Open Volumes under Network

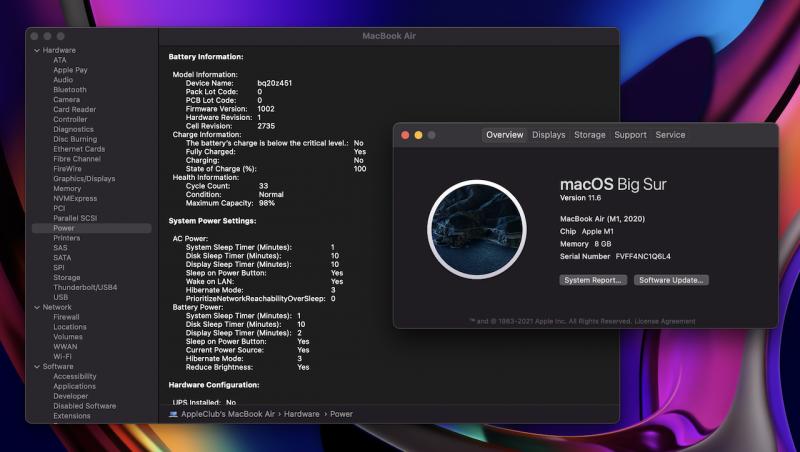pyautogui.click(x=68, y=337)
